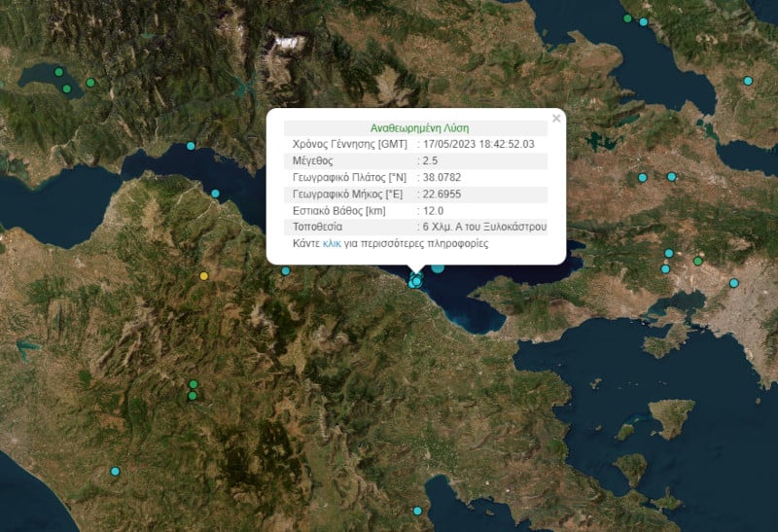The width and height of the screenshot is (778, 532).
Task: Click the latitude value 38.0782
Action: pyautogui.click(x=441, y=177)
